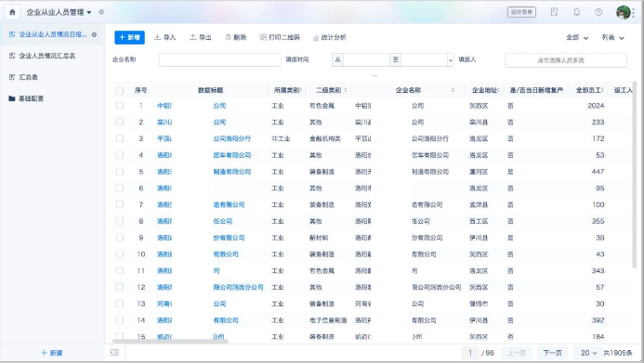Viewport: 644px width, 363px height.
Task: Open the 20 per-page dropdown
Action: tap(588, 353)
